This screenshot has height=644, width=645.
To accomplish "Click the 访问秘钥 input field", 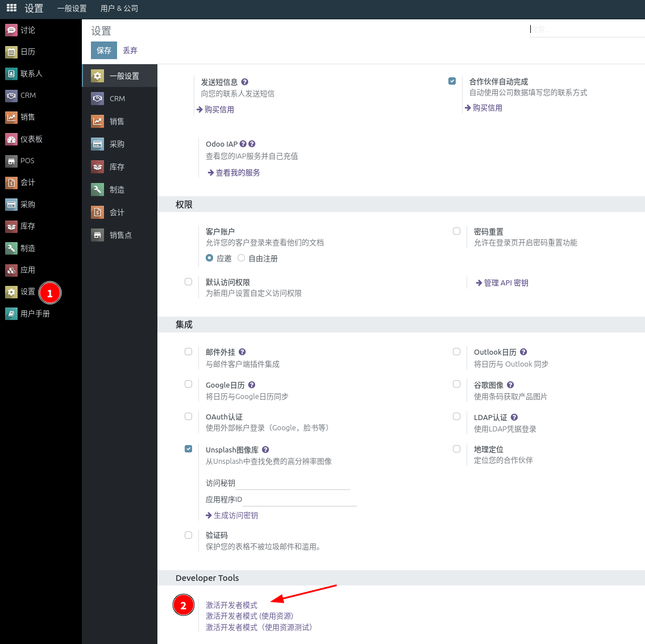I will point(293,483).
